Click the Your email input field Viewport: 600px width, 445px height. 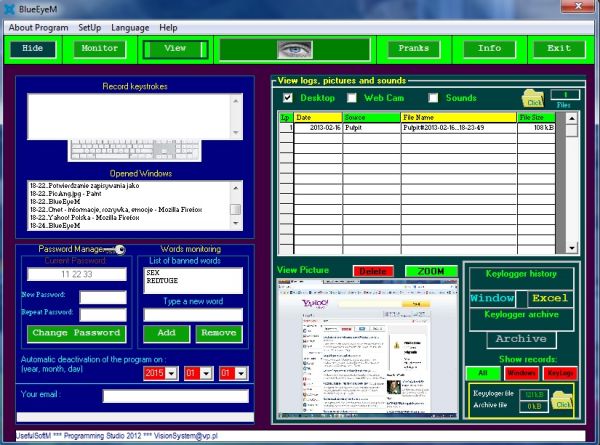click(x=176, y=396)
